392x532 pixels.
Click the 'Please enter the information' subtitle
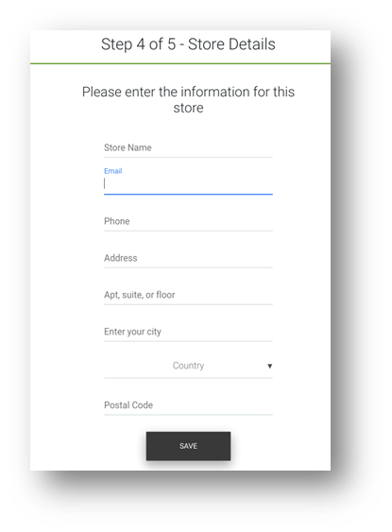coord(188,100)
